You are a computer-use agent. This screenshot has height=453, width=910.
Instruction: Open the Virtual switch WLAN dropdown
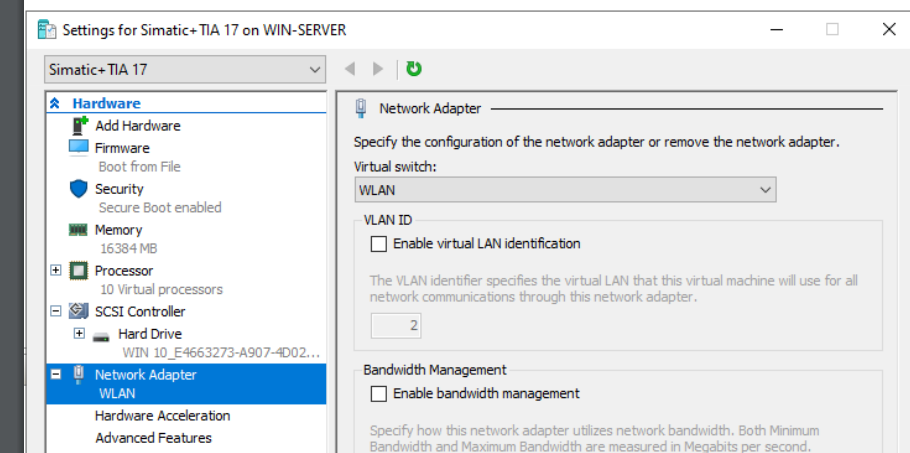point(565,189)
